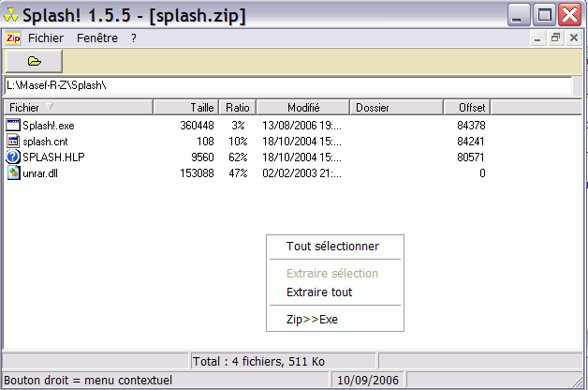Maximize the Splash! main window
The width and height of the screenshot is (588, 390).
click(544, 15)
